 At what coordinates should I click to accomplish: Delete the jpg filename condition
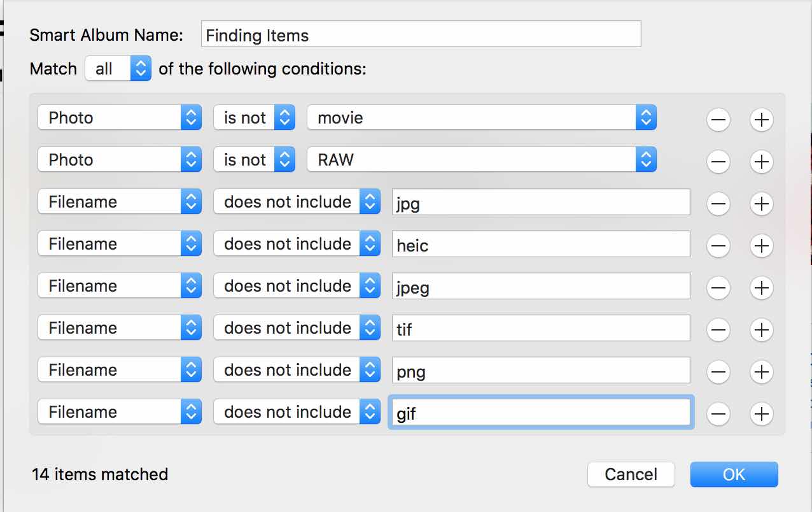pos(718,204)
